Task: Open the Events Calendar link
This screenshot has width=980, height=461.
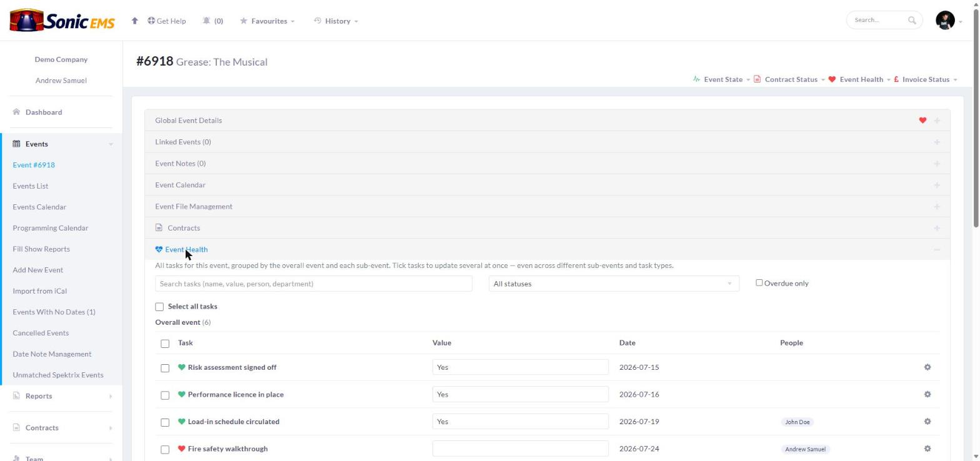Action: coord(39,207)
